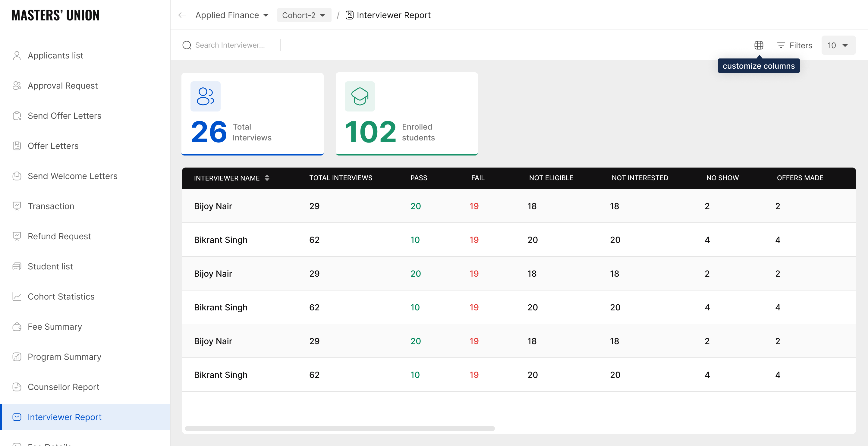Image resolution: width=868 pixels, height=446 pixels.
Task: Click the Cohort Statistics chart icon
Action: (x=17, y=297)
